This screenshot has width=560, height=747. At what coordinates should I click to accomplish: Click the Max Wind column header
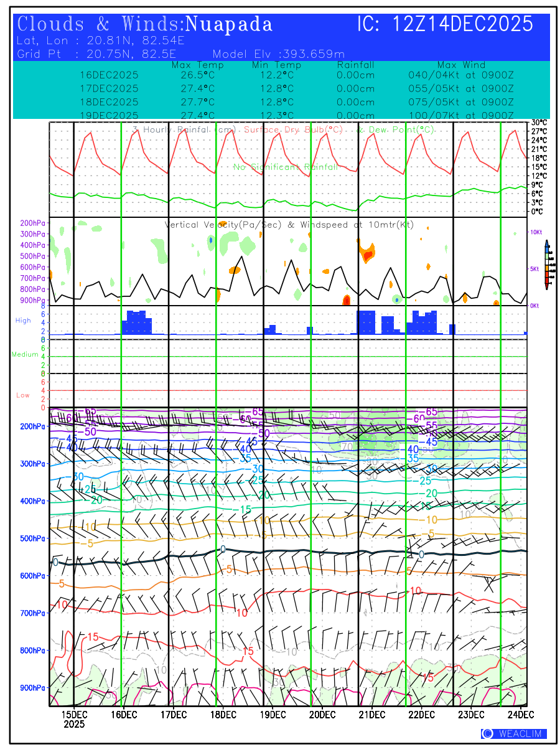click(460, 65)
